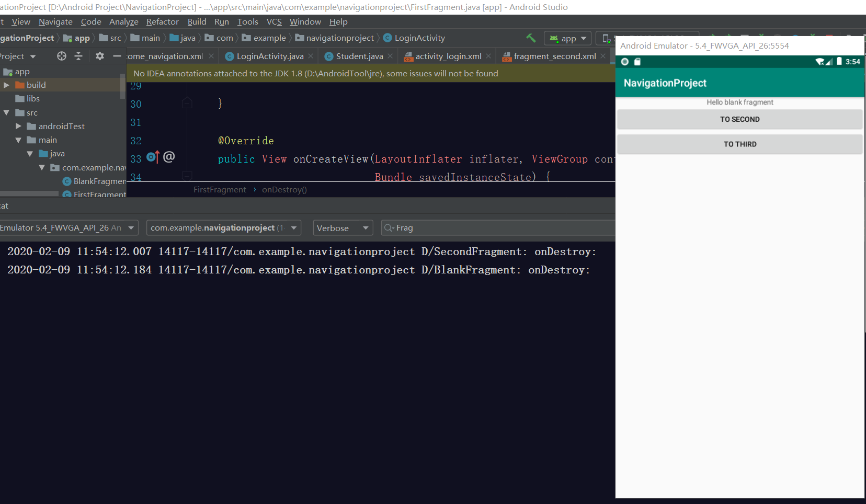Switch to the LoginActivity.java tab

tap(270, 56)
